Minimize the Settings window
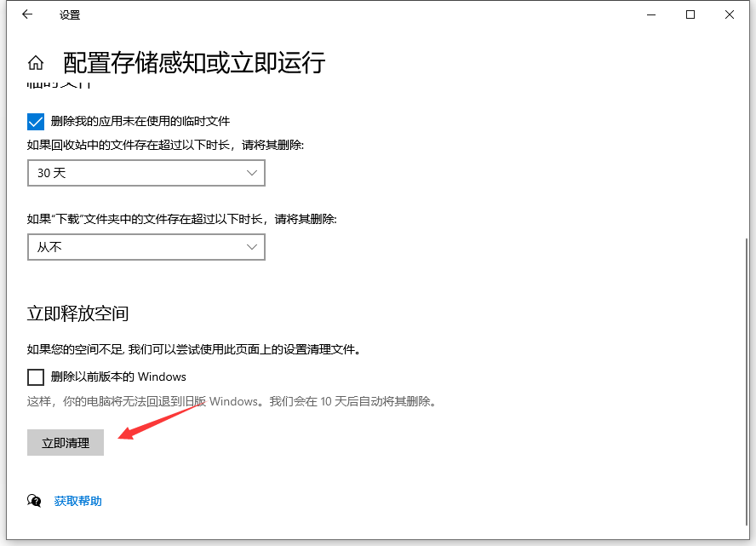756x546 pixels. (x=651, y=14)
